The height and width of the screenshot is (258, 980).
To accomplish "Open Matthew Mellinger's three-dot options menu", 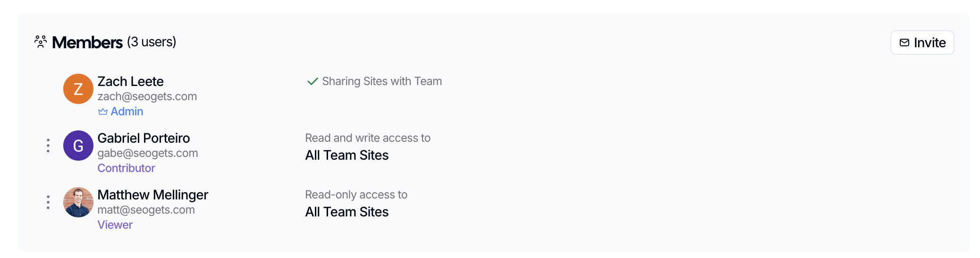I will 48,202.
